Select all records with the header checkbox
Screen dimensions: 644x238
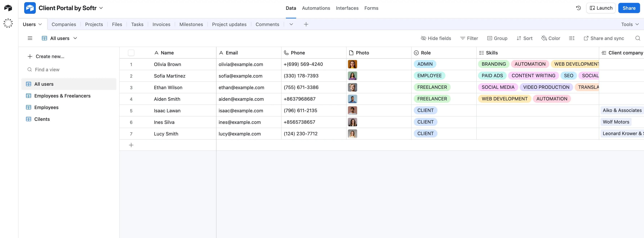tap(131, 53)
